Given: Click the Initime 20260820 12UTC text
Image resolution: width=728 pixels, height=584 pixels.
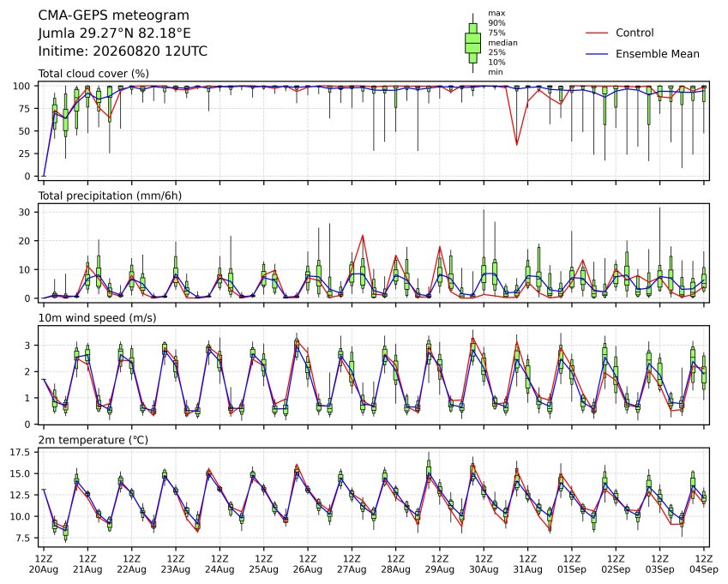Looking at the screenshot, I should click(x=123, y=51).
